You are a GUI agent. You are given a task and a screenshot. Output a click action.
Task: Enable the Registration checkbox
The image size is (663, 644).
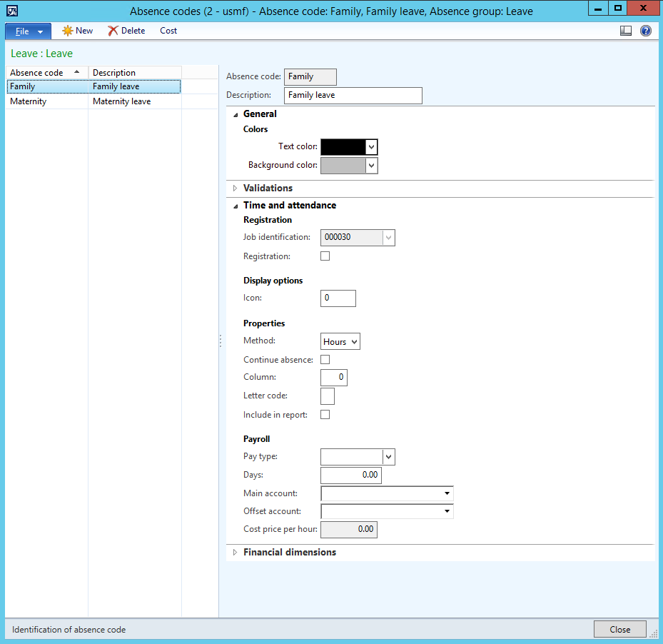325,256
